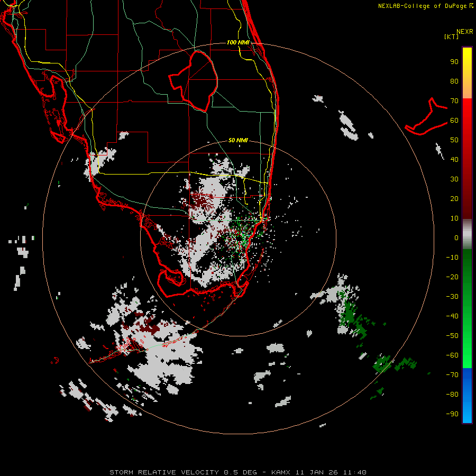The width and height of the screenshot is (476, 476).
Task: Click the 10 value on velocity scale
Action: (454, 218)
